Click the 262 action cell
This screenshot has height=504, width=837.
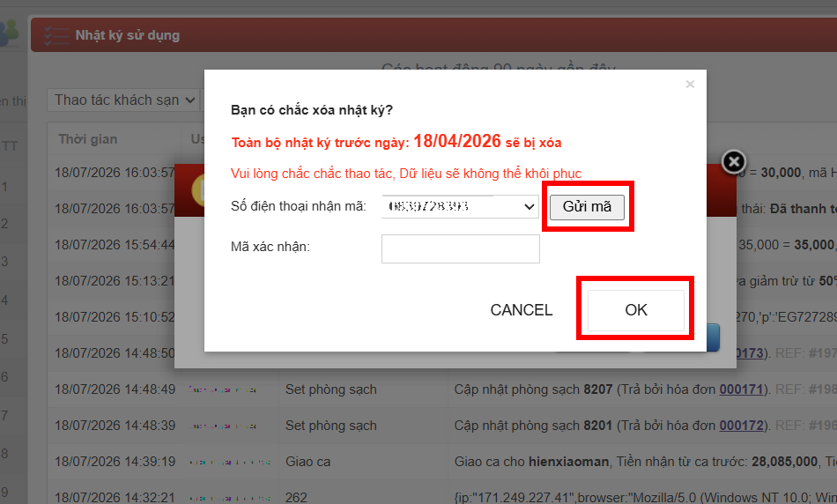pyautogui.click(x=296, y=497)
